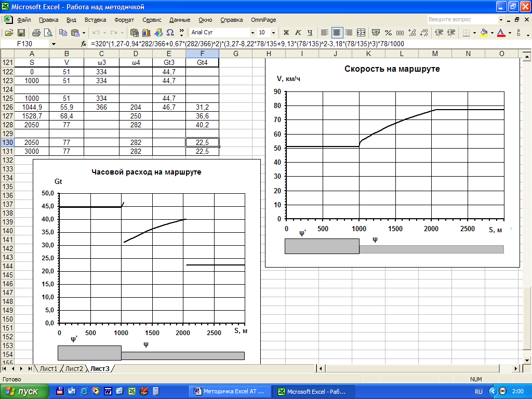The image size is (532, 399).
Task: Click the formula fx button
Action: tap(84, 44)
